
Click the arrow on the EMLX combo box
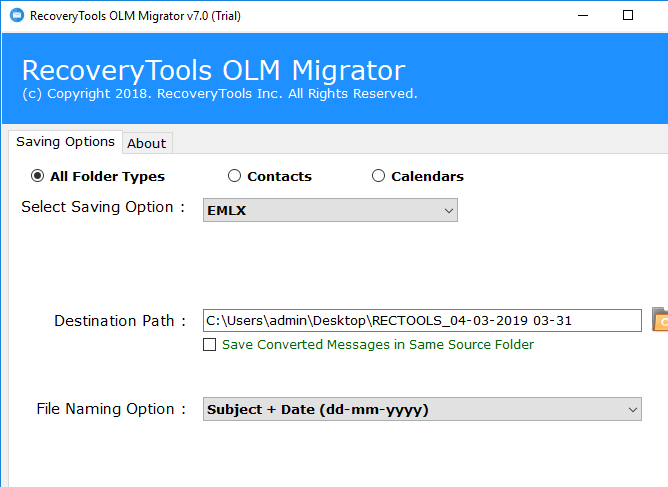447,210
